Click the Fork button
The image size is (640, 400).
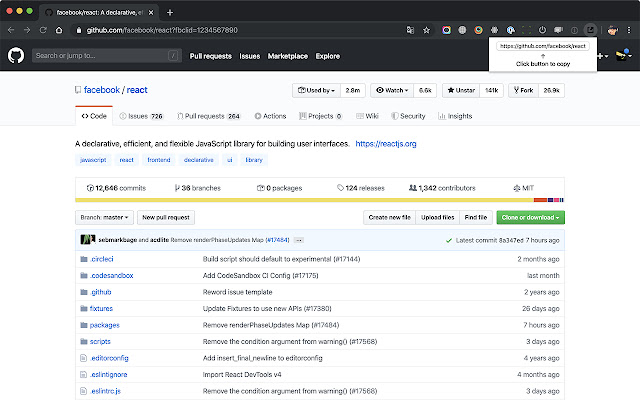click(x=524, y=90)
